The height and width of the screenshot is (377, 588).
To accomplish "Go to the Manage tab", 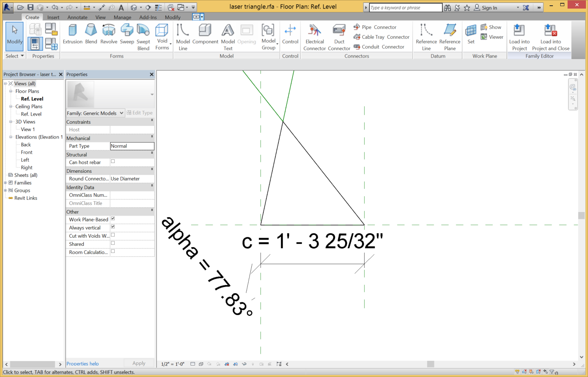I will (122, 17).
